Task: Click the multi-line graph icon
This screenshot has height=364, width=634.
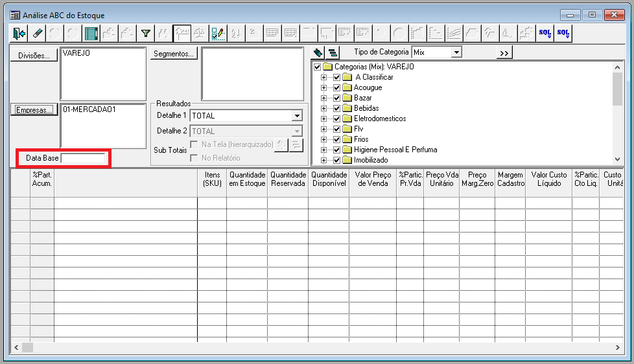Action: pos(454,33)
